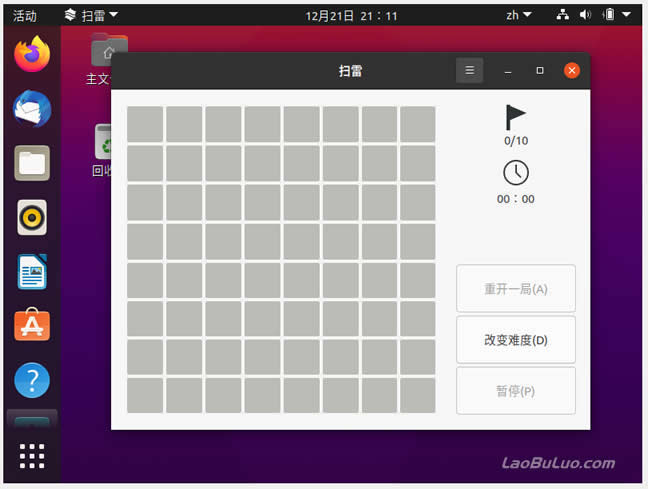Click the battery status icon
This screenshot has height=489, width=648.
tap(608, 15)
